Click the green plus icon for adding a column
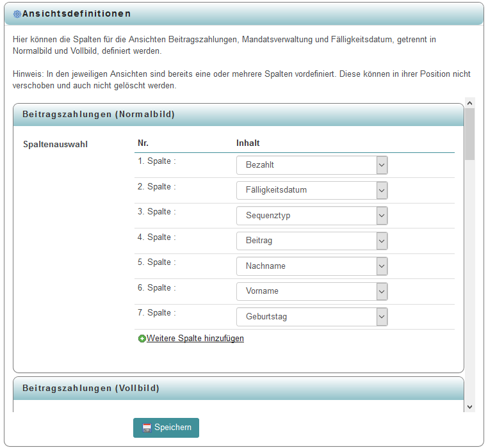 click(142, 339)
